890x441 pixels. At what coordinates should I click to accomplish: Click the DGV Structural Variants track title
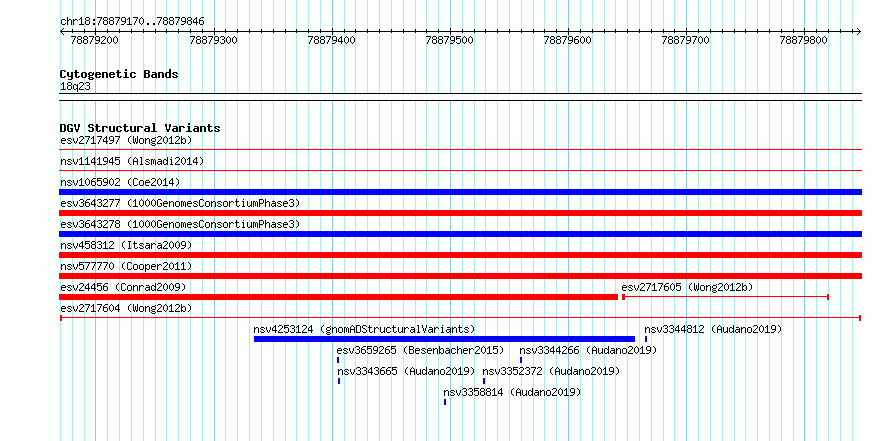140,128
